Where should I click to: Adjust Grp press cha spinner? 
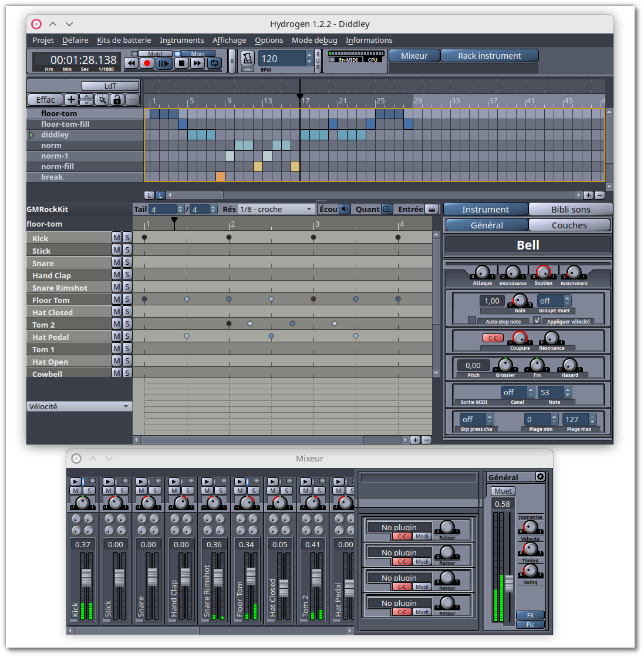[x=477, y=419]
